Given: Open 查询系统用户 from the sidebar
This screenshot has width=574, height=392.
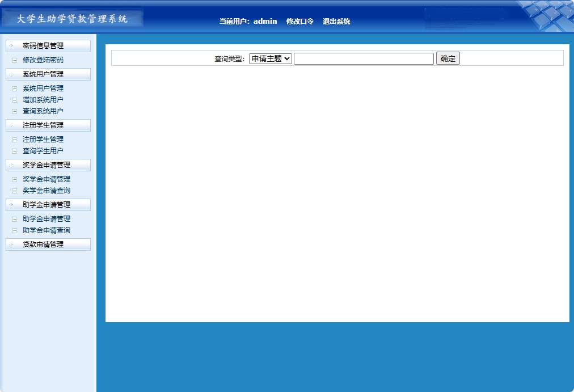Looking at the screenshot, I should tap(42, 111).
